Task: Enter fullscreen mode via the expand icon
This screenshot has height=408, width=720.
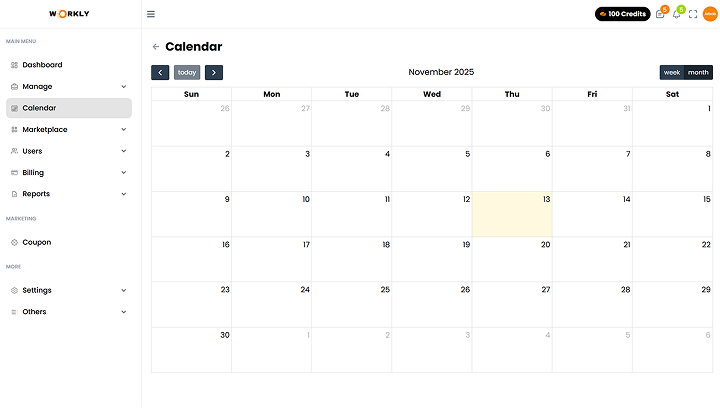Action: point(693,14)
